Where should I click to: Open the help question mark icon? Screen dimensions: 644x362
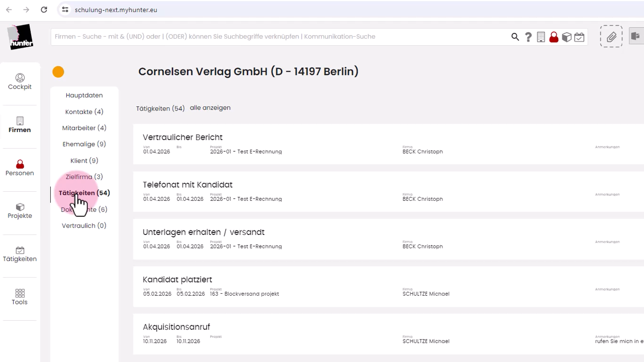click(x=528, y=37)
